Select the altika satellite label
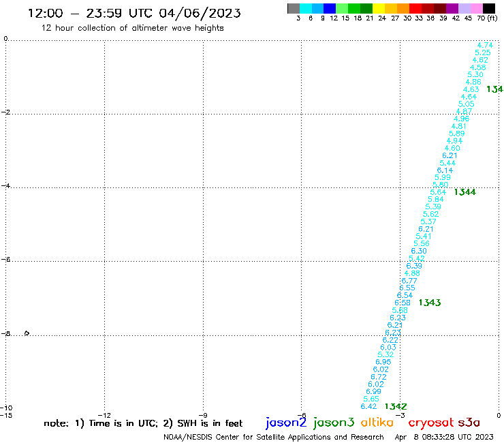The height and width of the screenshot is (443, 504). point(377,423)
